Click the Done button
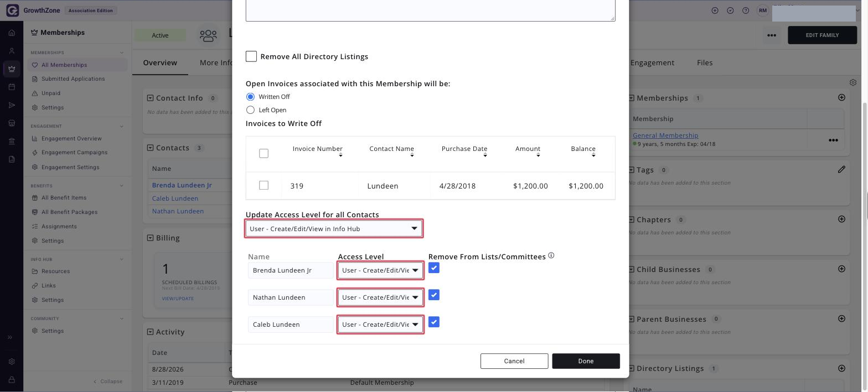868x392 pixels. click(x=586, y=361)
